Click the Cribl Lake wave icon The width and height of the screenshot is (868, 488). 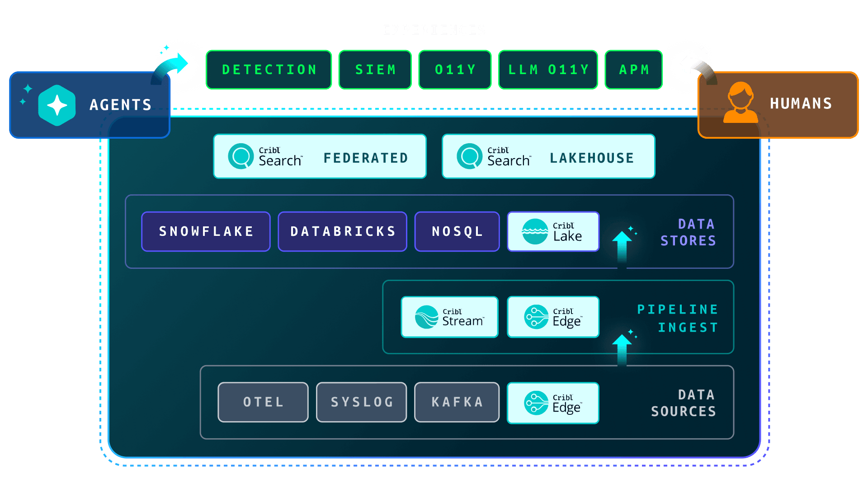(535, 231)
